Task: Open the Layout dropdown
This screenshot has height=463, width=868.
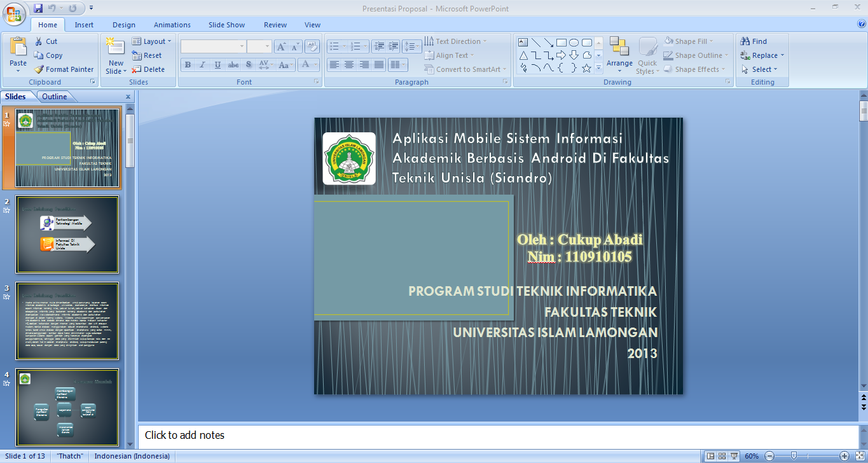Action: tap(152, 41)
